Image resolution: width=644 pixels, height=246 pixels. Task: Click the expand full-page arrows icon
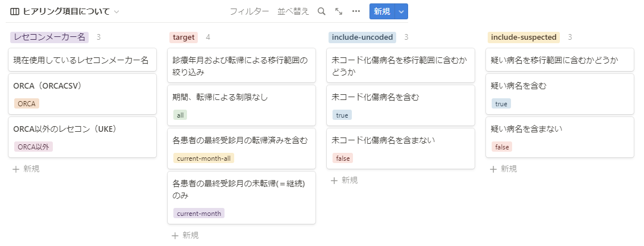point(339,11)
